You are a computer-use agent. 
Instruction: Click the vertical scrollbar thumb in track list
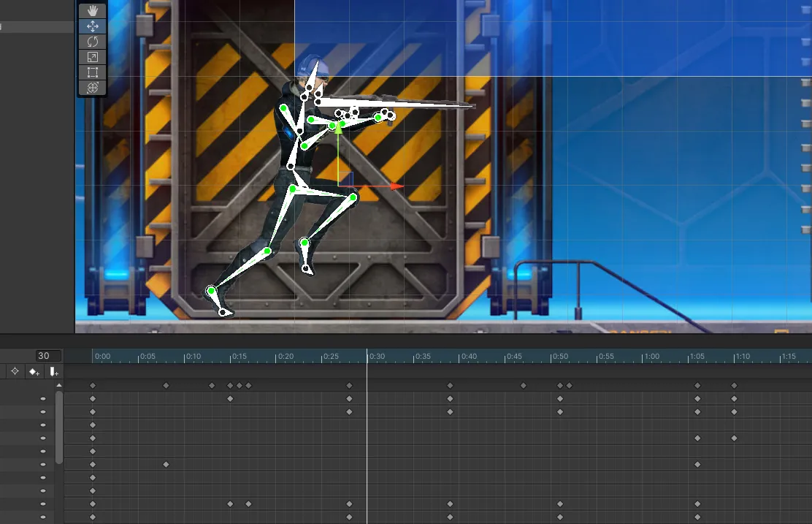tap(59, 428)
